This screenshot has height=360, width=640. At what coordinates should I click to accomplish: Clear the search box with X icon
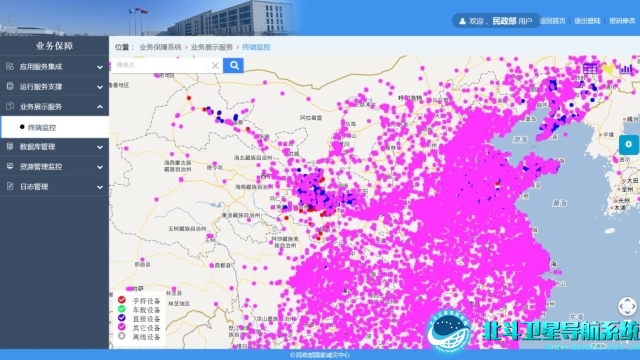(x=215, y=65)
